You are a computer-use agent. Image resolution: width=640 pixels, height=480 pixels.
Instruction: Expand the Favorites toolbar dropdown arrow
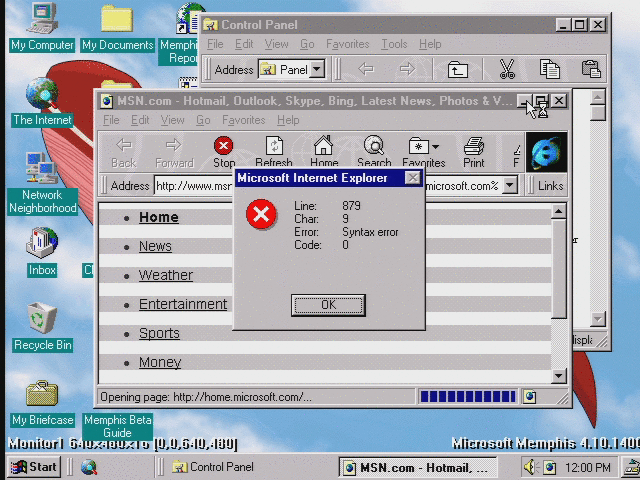(436, 147)
